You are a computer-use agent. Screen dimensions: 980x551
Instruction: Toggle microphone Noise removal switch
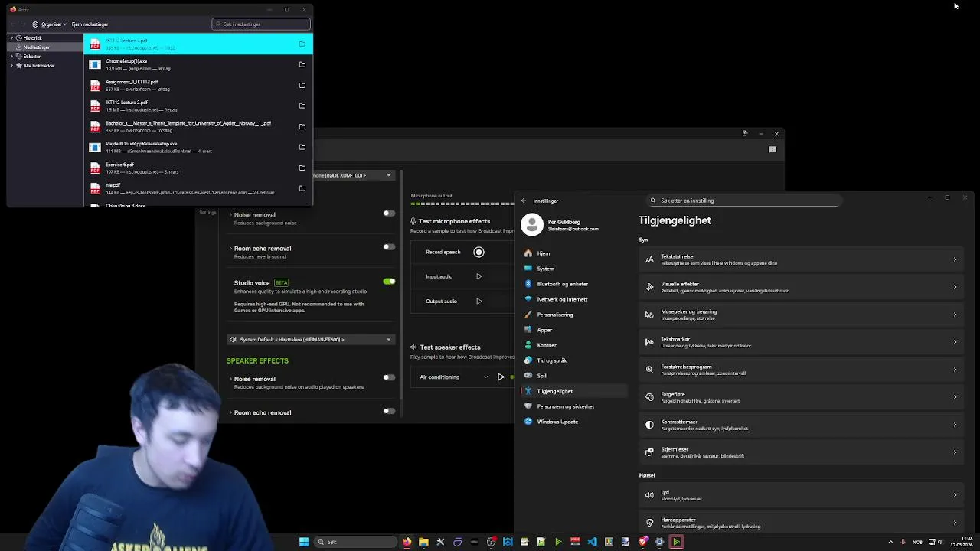[x=389, y=213]
